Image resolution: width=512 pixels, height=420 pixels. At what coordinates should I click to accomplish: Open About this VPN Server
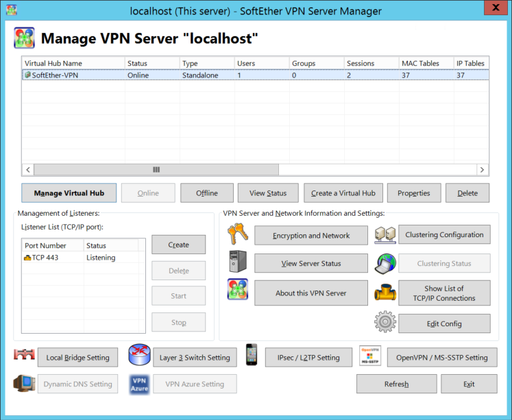pyautogui.click(x=311, y=293)
